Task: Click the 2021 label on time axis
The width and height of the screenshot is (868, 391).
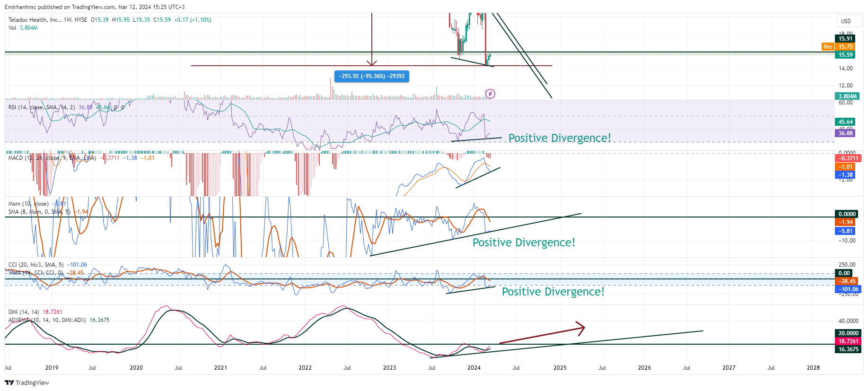Action: pos(220,368)
